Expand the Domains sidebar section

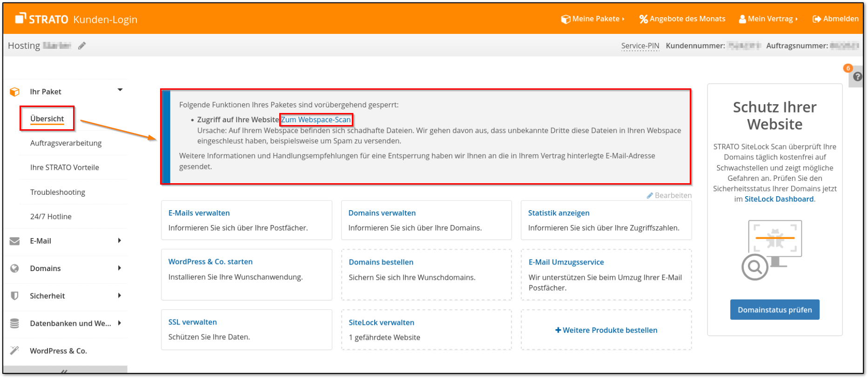point(120,268)
